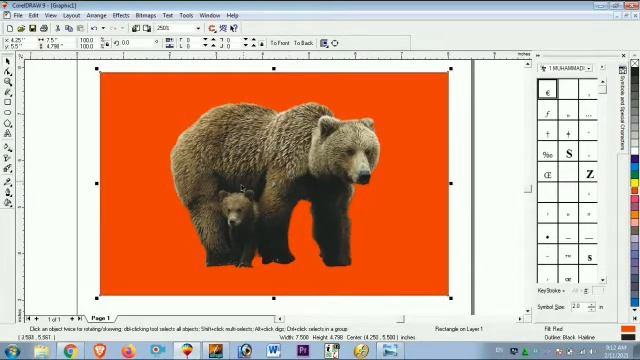Open the Edit menu
The image size is (640, 360).
[33, 16]
